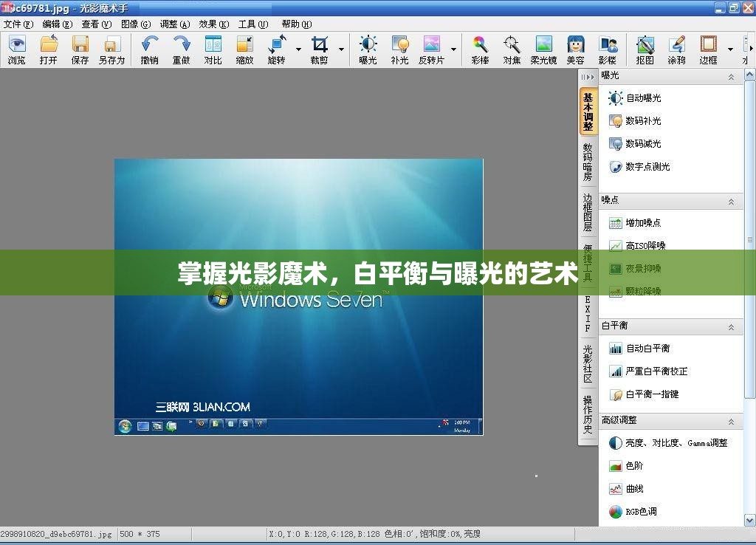Collapse the 噪点 panel section

[x=731, y=202]
